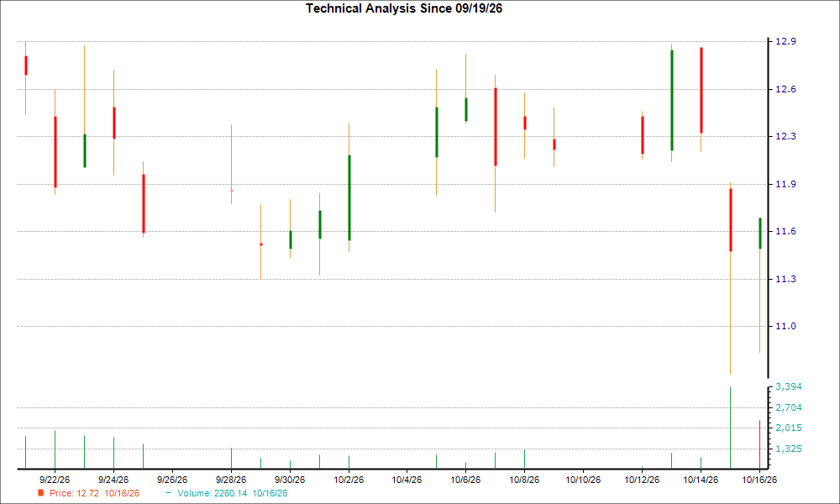Click the 10/4/26 date label

click(x=407, y=480)
